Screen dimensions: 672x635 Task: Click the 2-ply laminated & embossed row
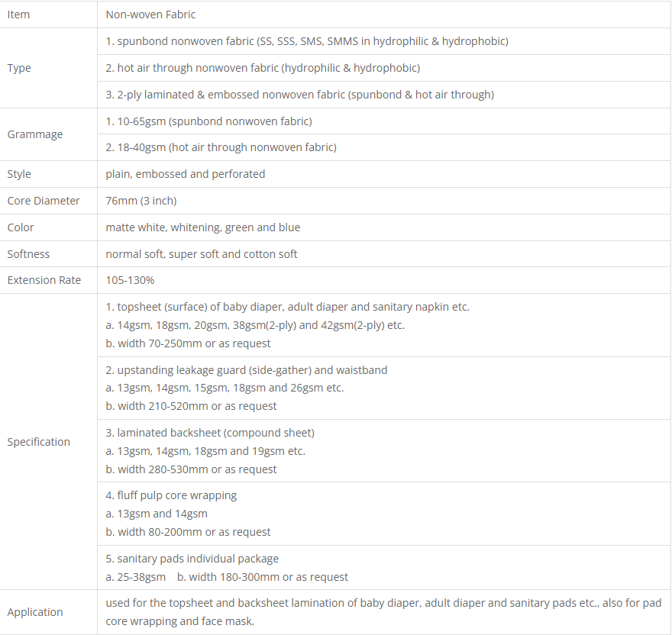pos(299,95)
